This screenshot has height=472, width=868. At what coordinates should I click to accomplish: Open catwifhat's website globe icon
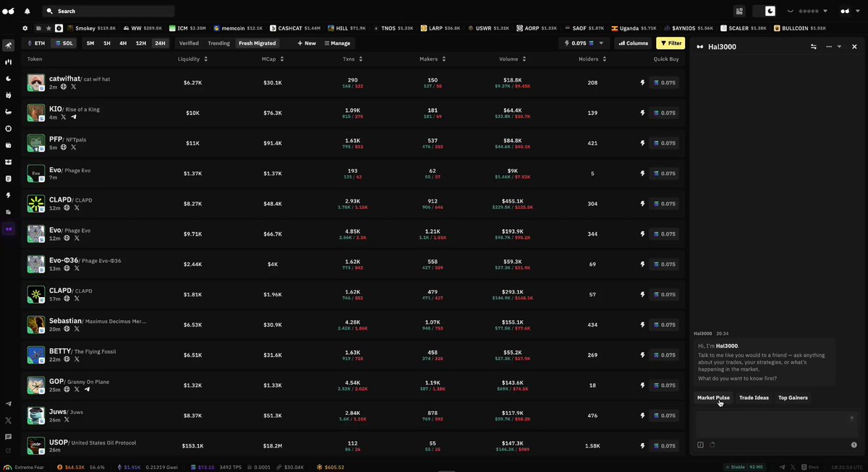[x=64, y=87]
